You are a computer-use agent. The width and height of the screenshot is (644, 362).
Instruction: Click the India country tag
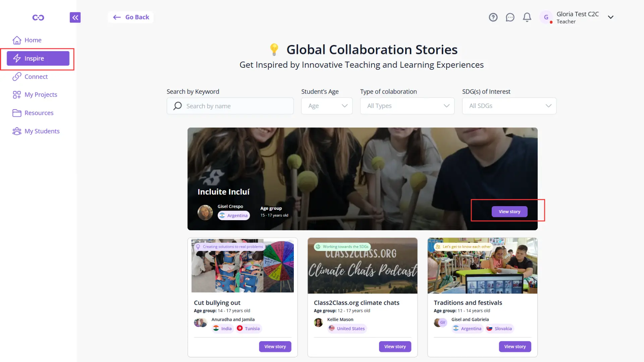click(223, 328)
